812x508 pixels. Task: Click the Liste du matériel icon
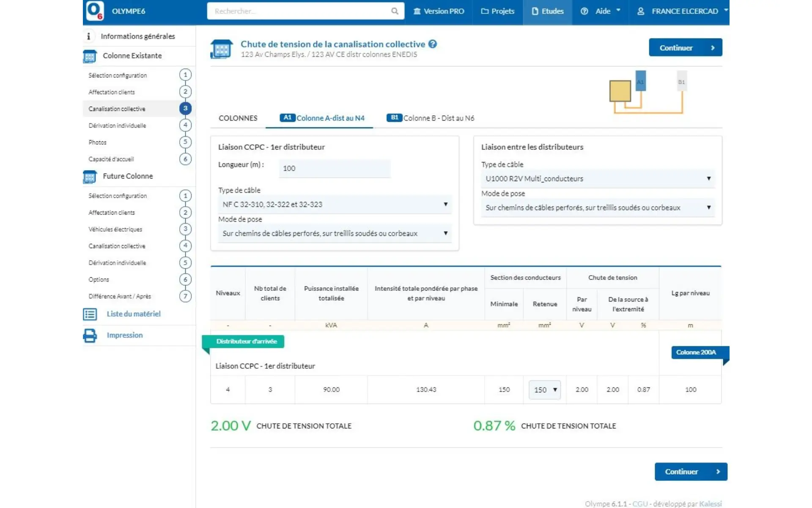(90, 314)
